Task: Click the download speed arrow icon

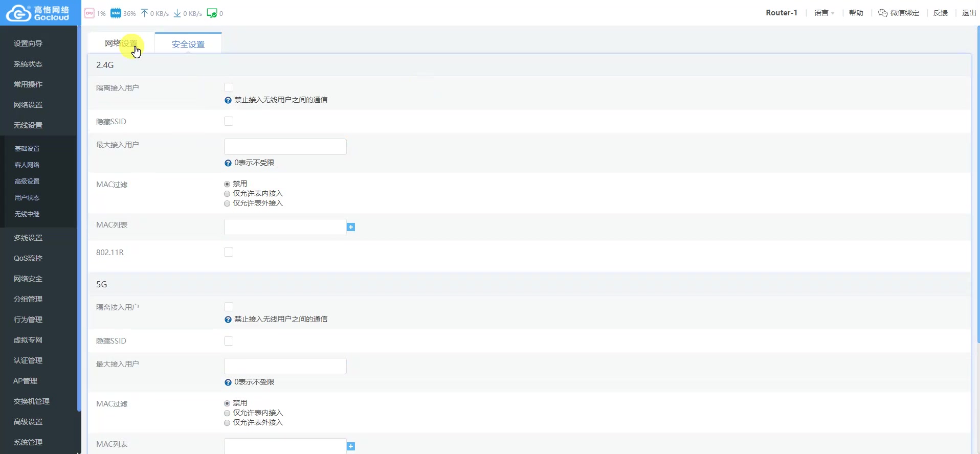Action: click(x=177, y=13)
